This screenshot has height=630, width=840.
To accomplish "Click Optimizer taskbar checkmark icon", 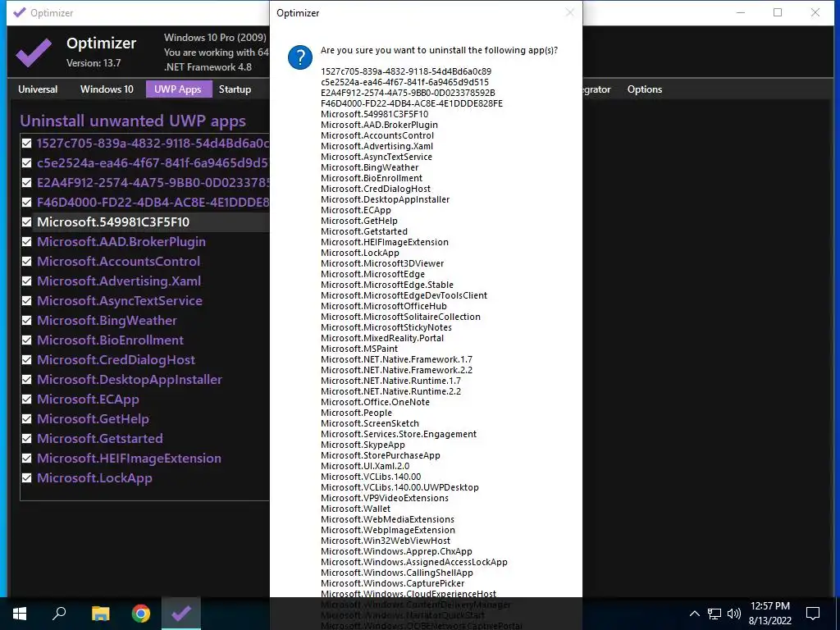I will [x=181, y=614].
